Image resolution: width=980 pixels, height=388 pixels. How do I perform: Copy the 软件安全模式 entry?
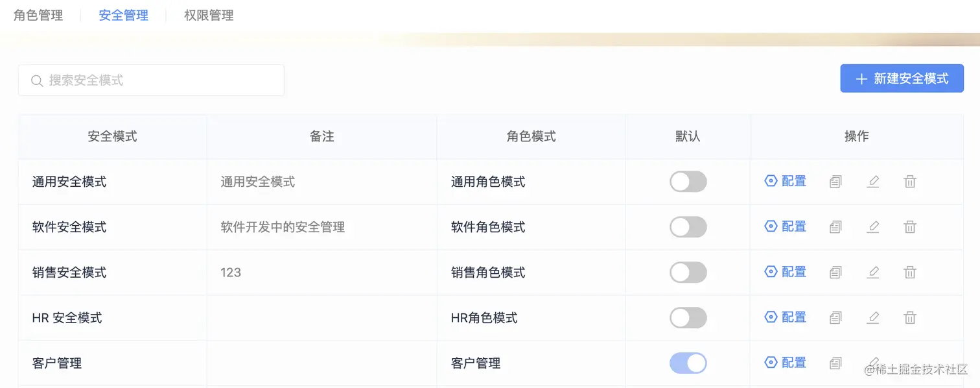[835, 227]
